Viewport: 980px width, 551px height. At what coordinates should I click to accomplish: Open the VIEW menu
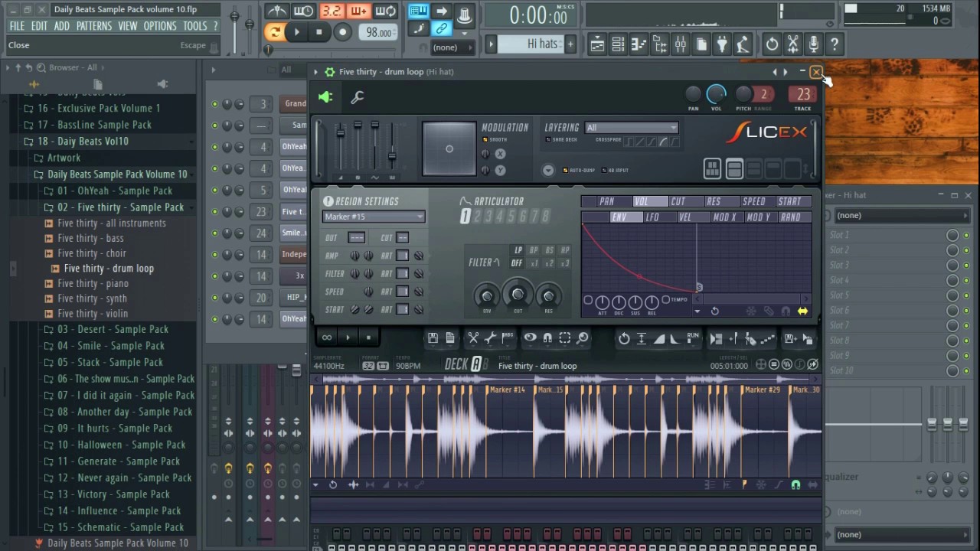pyautogui.click(x=127, y=26)
